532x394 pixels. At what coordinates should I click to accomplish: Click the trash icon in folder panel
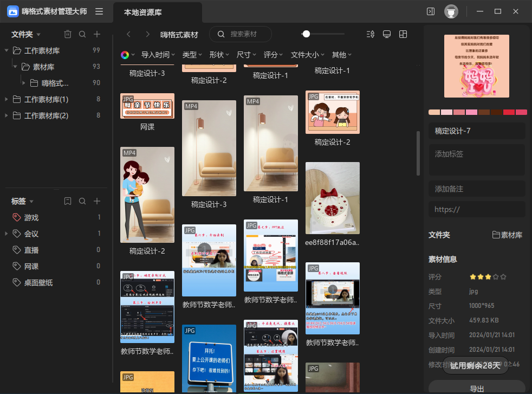point(68,34)
